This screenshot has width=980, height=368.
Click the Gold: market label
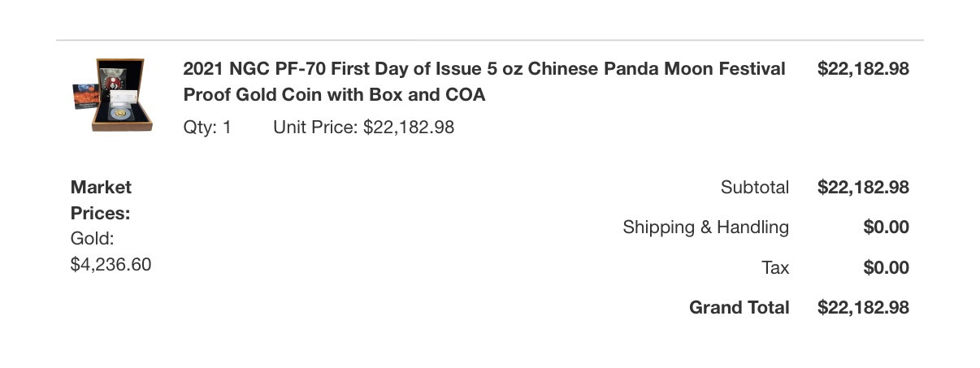coord(92,239)
